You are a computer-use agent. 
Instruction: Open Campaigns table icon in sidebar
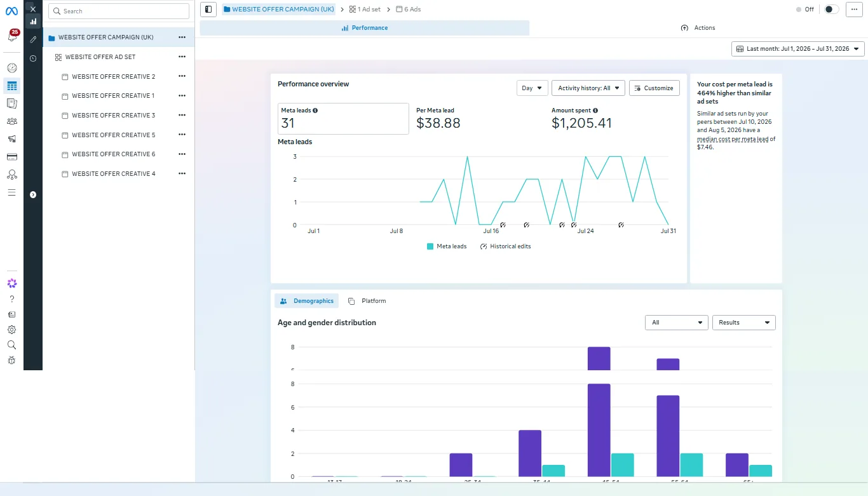point(11,86)
